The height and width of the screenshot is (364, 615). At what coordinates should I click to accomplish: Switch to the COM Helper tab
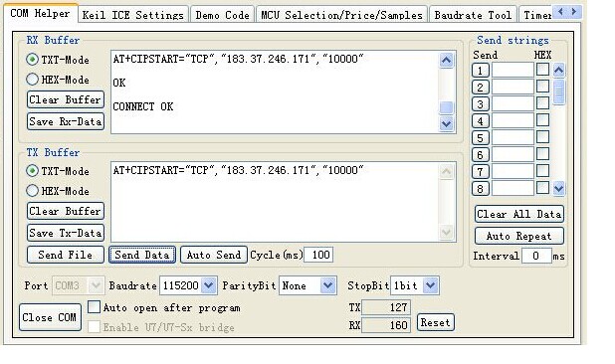coord(41,14)
